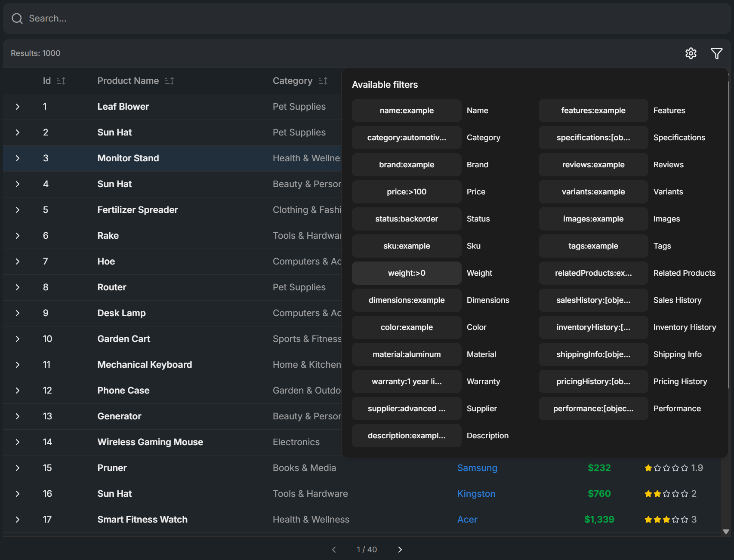Sort by Category column icon
Viewport: 734px width, 560px height.
323,81
